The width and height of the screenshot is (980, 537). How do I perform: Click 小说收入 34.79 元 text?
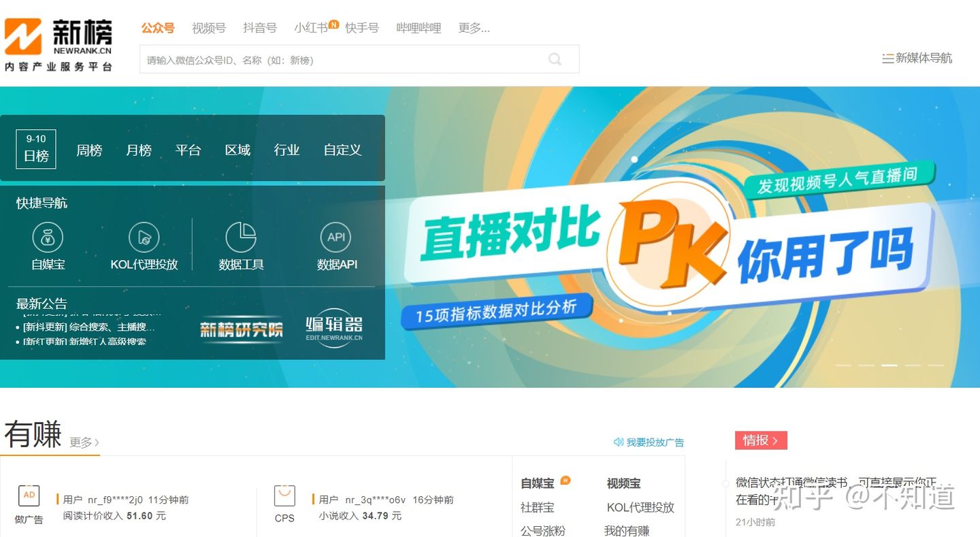click(x=361, y=516)
